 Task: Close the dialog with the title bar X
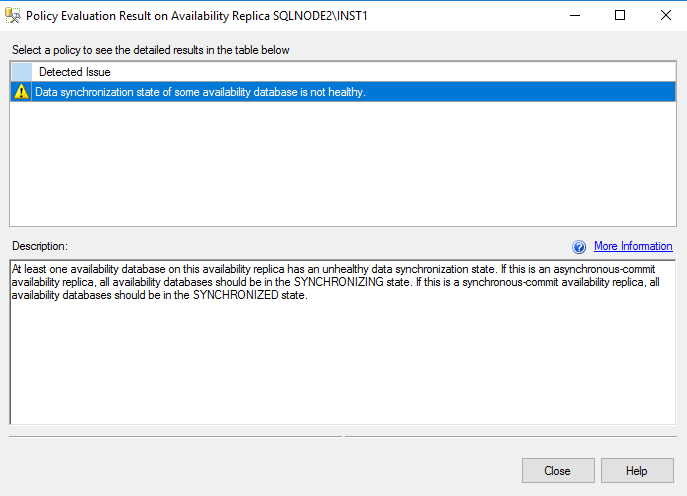click(x=665, y=16)
